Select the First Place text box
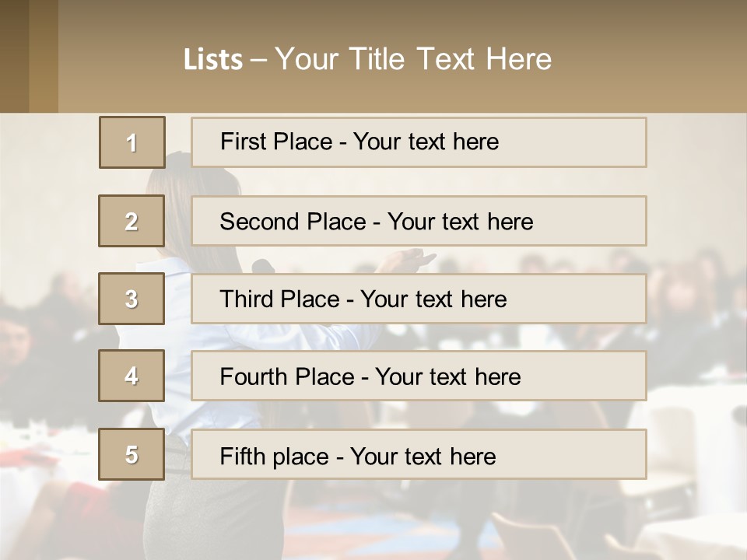Screen dimensions: 747x560 point(419,142)
